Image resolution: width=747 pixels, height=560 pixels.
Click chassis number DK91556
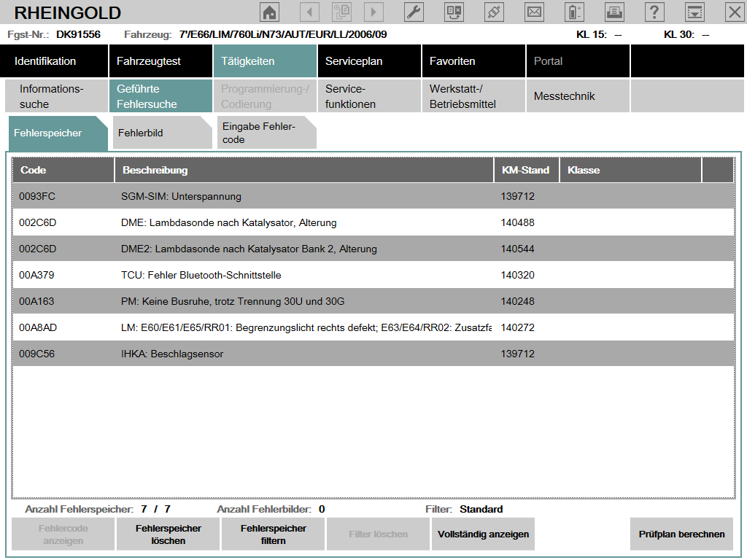click(x=78, y=34)
